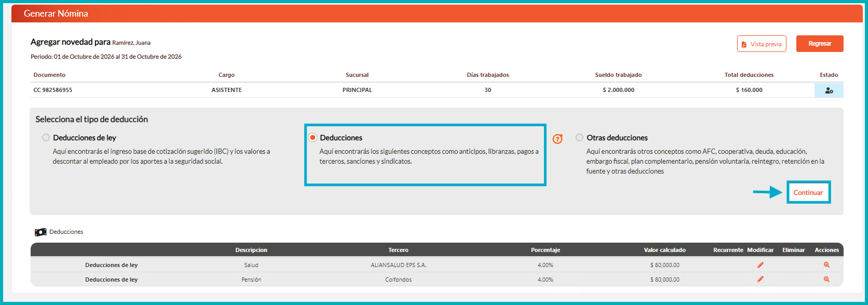Screen dimensions: 868x305
Task: Click the Tercero column header
Action: coord(398,250)
